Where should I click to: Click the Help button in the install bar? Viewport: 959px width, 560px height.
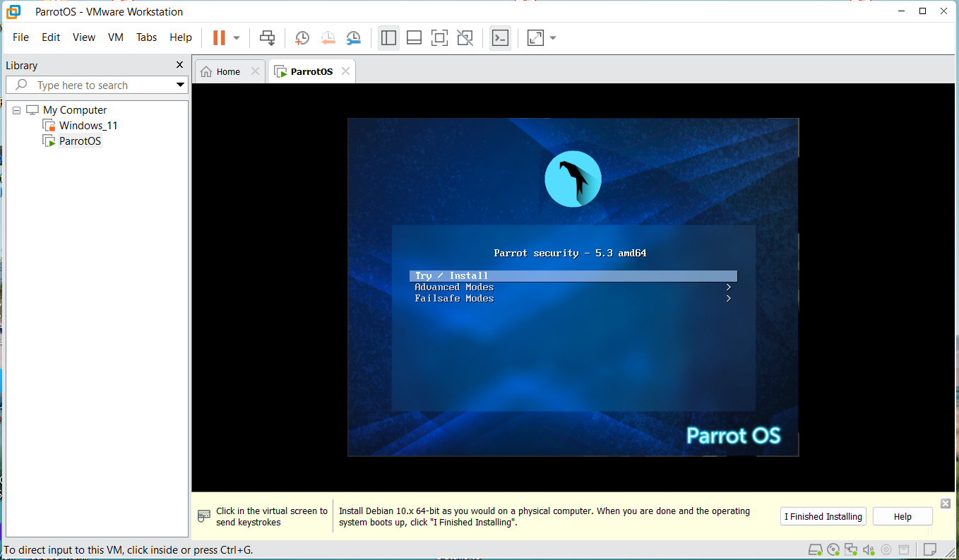pyautogui.click(x=903, y=516)
